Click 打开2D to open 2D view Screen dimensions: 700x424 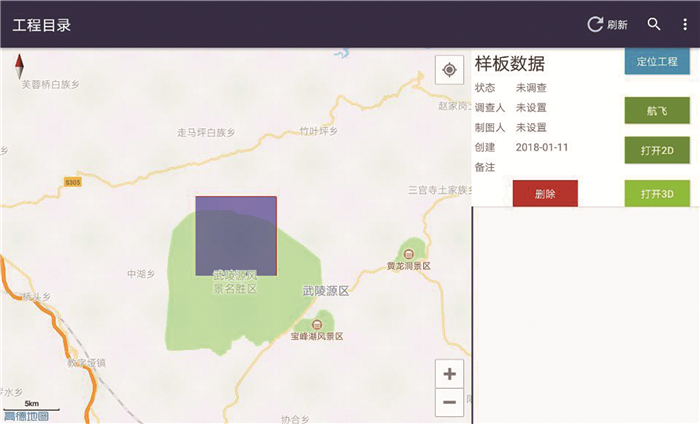point(656,152)
